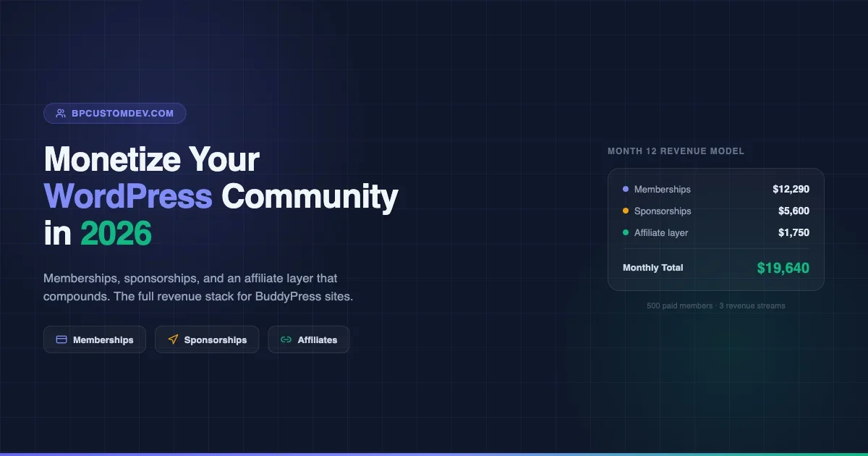Select the Memberships pill button
868x456 pixels.
[x=95, y=339]
